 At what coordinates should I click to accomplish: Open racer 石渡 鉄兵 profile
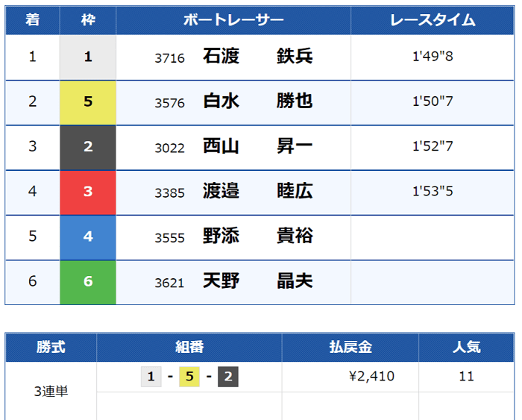(257, 57)
